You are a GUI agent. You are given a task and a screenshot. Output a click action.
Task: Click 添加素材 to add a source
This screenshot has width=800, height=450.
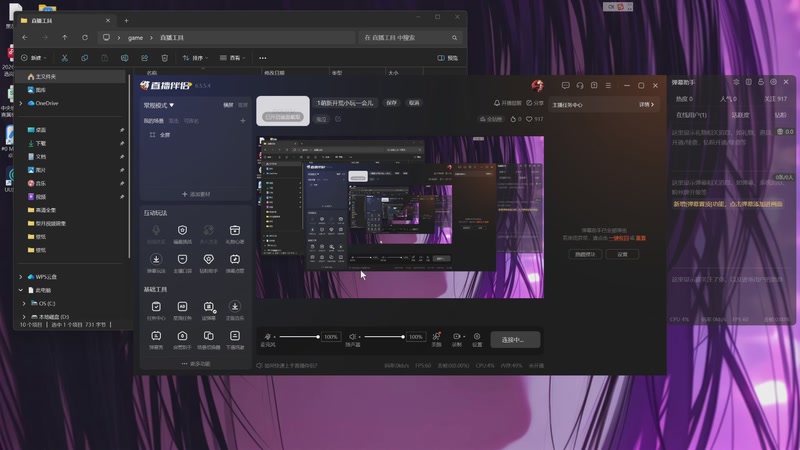point(196,194)
